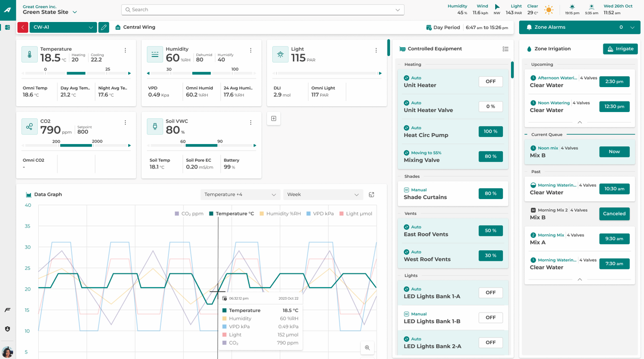Click the Irrigate button
The image size is (644, 359).
coord(620,49)
